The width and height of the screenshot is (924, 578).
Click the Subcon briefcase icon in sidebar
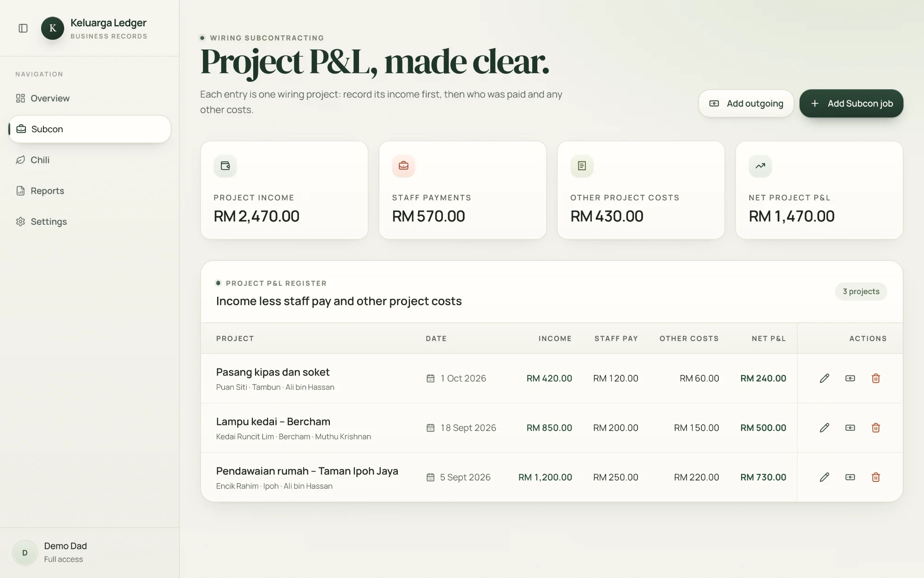pyautogui.click(x=21, y=129)
